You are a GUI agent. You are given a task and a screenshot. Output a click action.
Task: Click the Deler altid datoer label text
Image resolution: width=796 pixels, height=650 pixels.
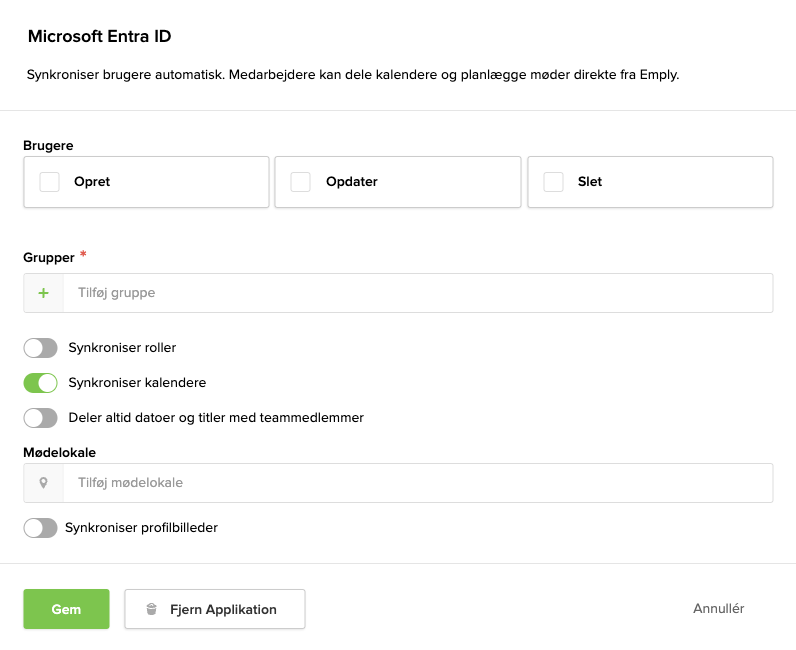216,418
